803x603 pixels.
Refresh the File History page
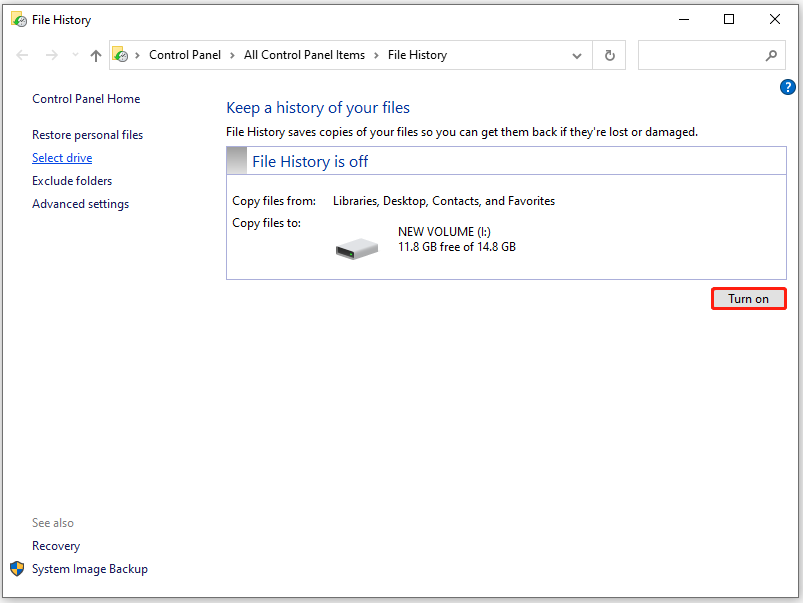(x=609, y=55)
